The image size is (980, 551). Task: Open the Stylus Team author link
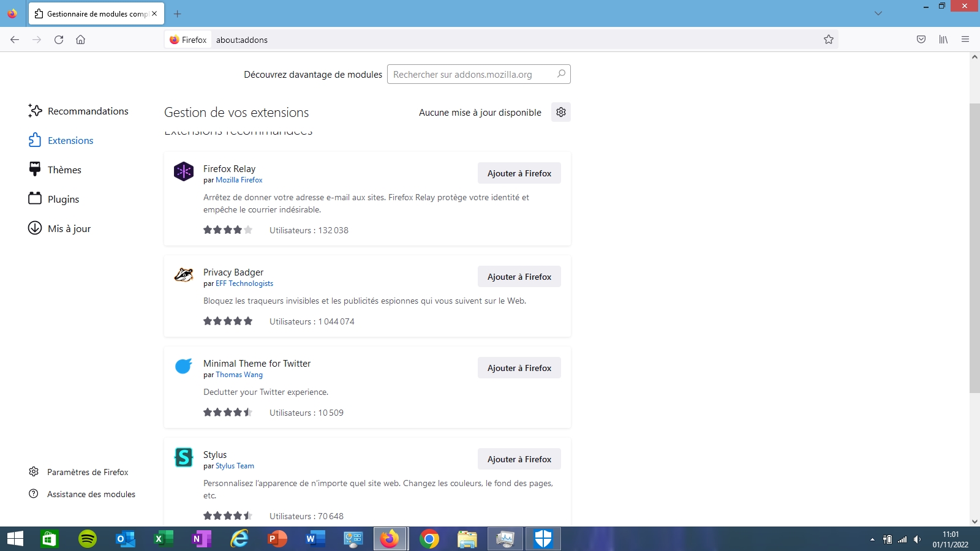[x=235, y=466]
